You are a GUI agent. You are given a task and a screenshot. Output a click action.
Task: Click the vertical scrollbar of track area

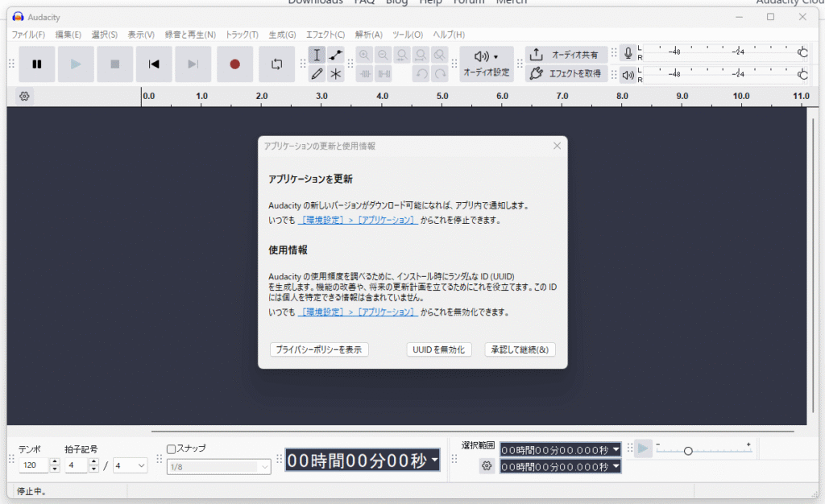click(x=813, y=266)
